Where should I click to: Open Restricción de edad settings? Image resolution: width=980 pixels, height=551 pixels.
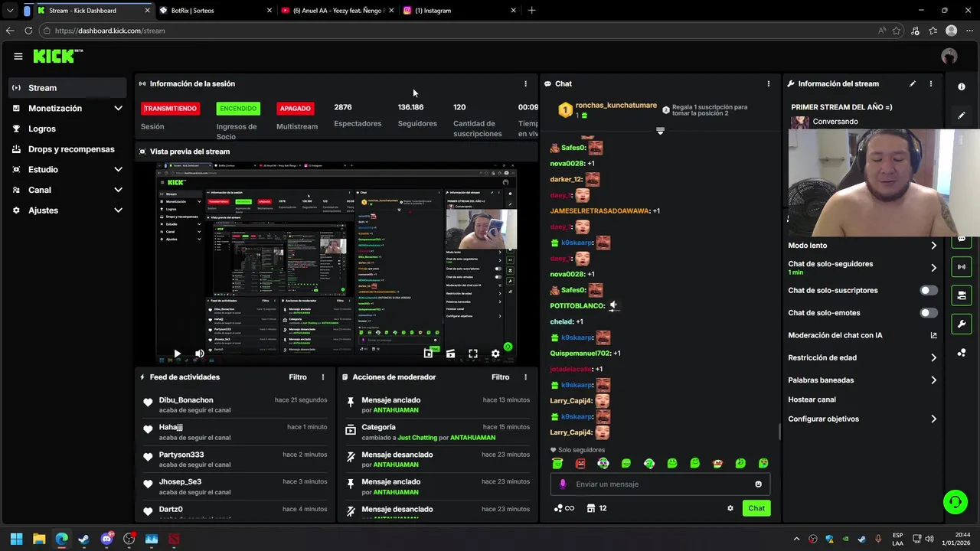(x=862, y=357)
